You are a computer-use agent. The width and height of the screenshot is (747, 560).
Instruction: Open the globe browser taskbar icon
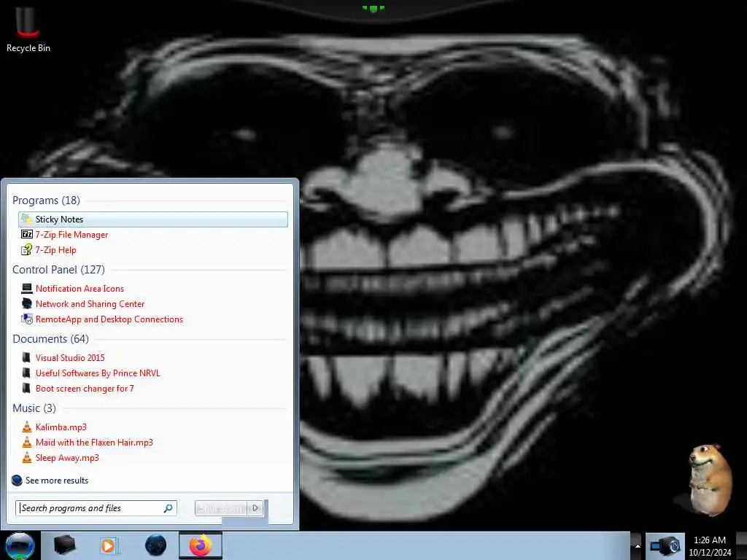tap(156, 545)
